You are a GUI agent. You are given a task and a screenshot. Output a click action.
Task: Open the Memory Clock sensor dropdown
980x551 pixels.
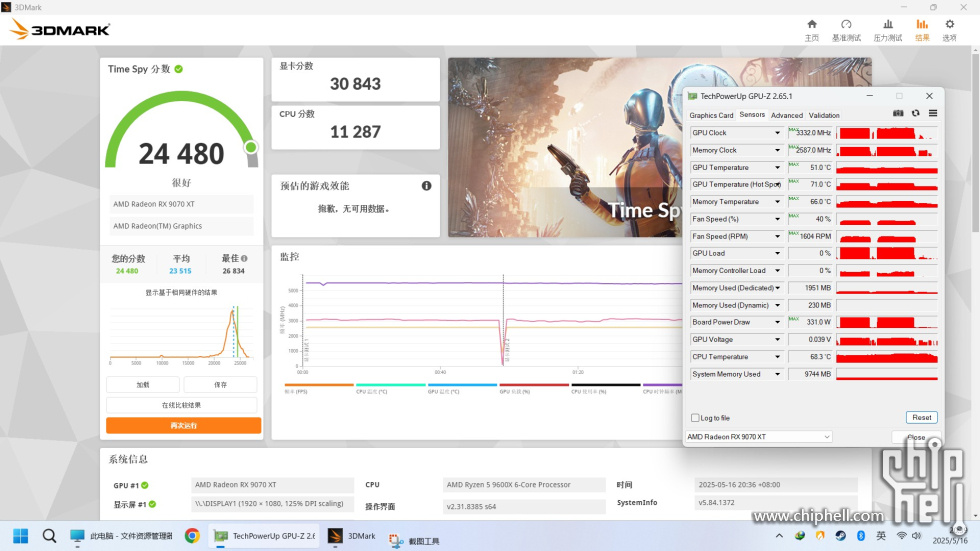778,151
